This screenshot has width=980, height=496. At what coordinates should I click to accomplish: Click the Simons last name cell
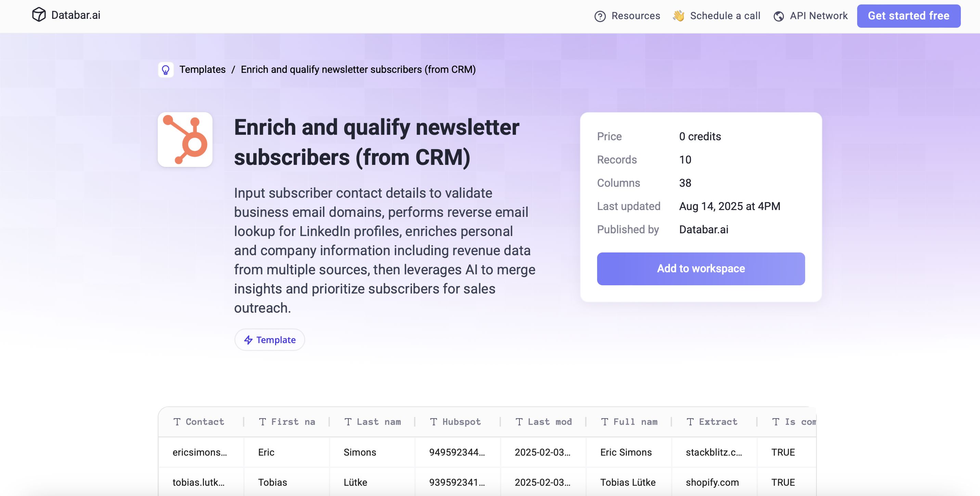coord(372,452)
